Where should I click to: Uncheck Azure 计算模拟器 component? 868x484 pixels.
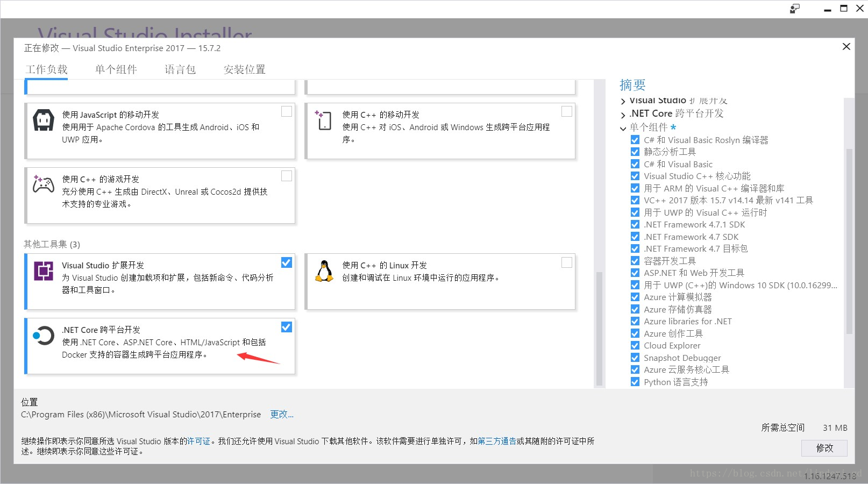(x=635, y=297)
